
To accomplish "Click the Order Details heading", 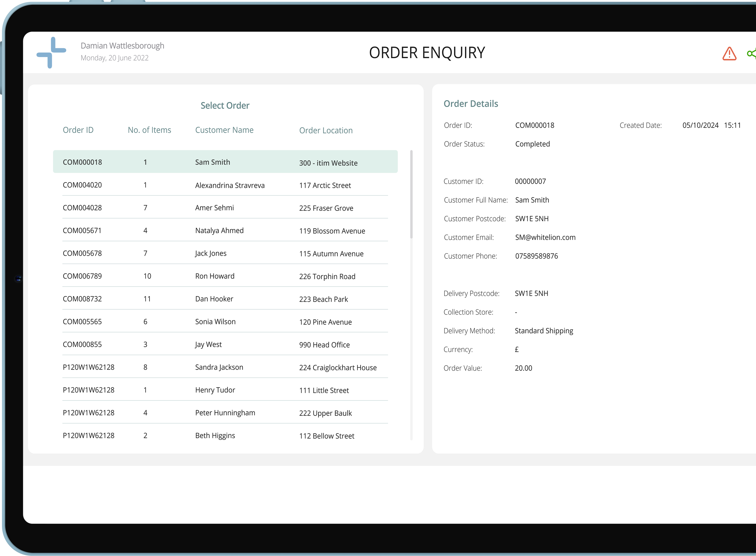I will click(471, 104).
